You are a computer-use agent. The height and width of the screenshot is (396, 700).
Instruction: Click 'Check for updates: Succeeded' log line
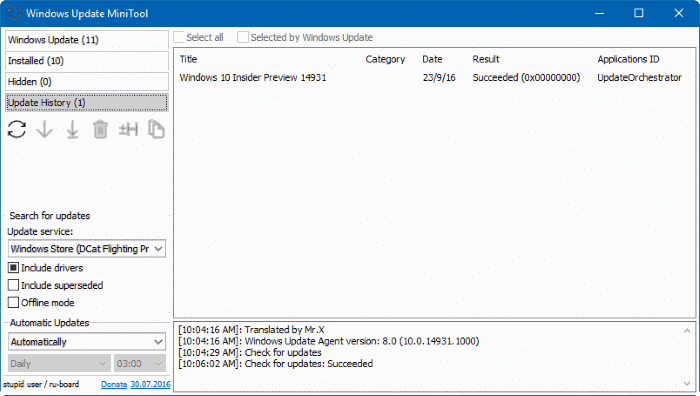275,364
